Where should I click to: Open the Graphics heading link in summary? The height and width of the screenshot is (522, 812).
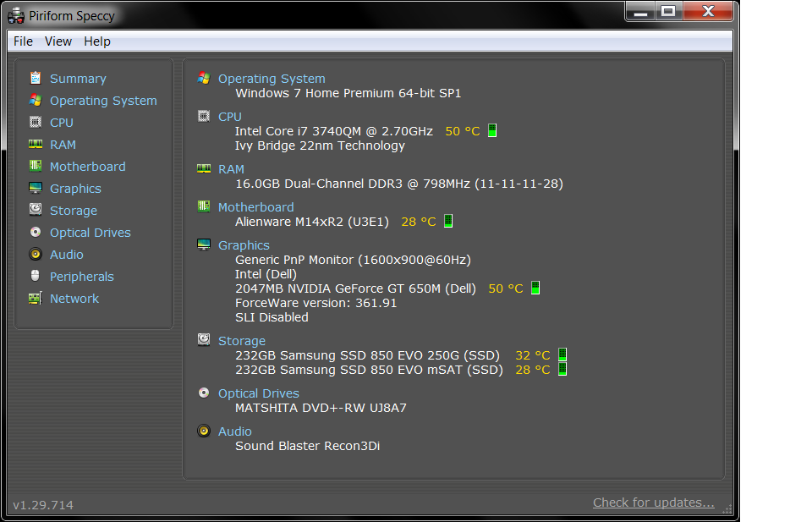click(x=244, y=245)
